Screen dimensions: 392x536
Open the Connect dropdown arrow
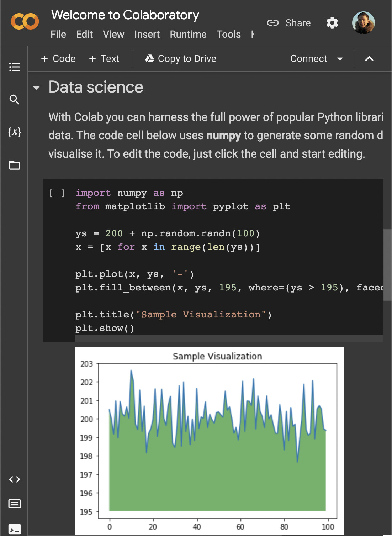[x=340, y=59]
